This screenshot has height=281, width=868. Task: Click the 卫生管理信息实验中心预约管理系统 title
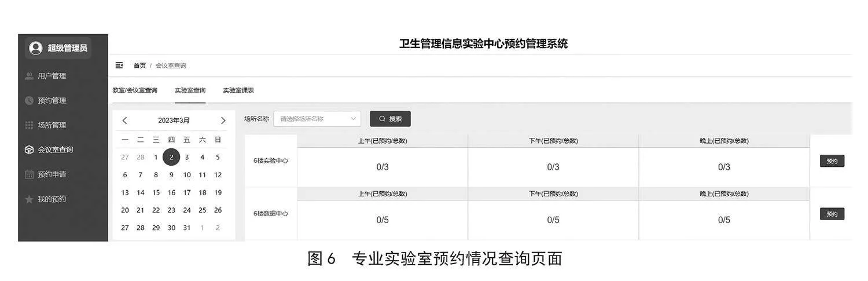coord(484,44)
